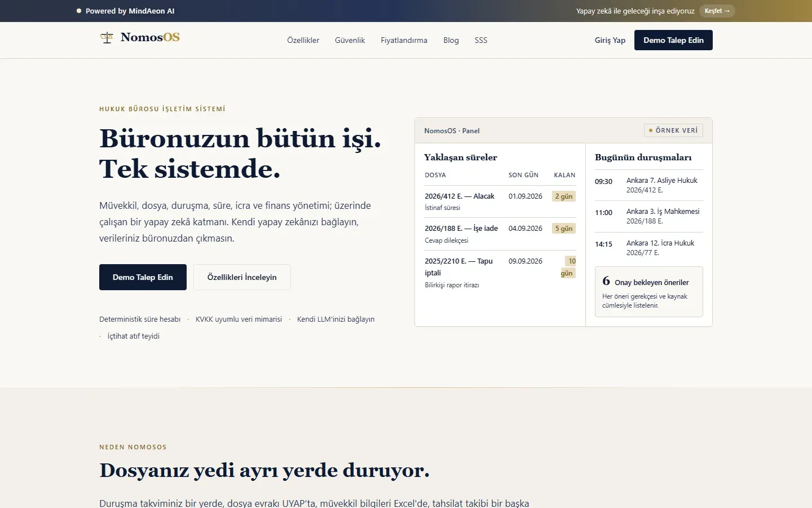Click the date 09.09.2026
The width and height of the screenshot is (812, 508).
tap(526, 261)
